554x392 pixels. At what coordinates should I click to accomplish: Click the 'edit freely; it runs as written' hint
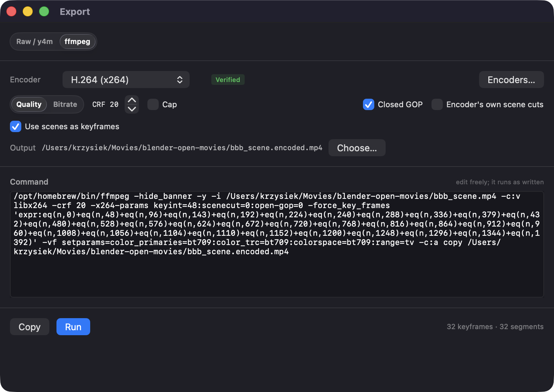click(x=500, y=182)
